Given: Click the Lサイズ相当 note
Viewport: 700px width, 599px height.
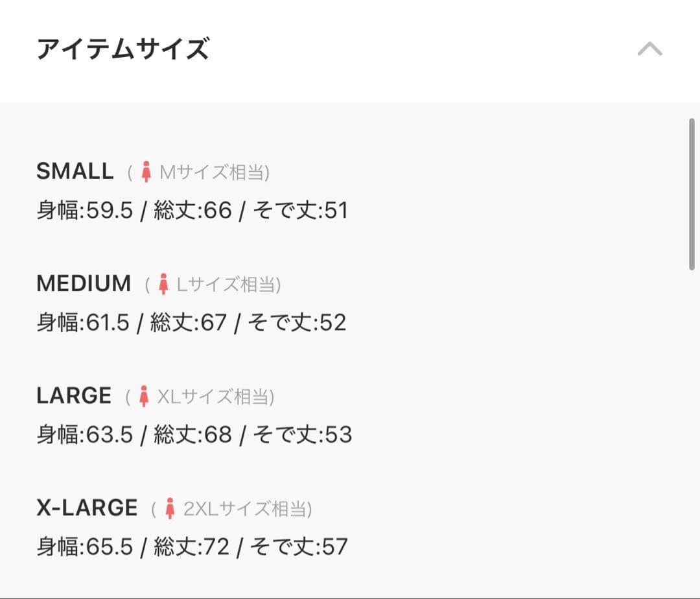Looking at the screenshot, I should click(228, 285).
